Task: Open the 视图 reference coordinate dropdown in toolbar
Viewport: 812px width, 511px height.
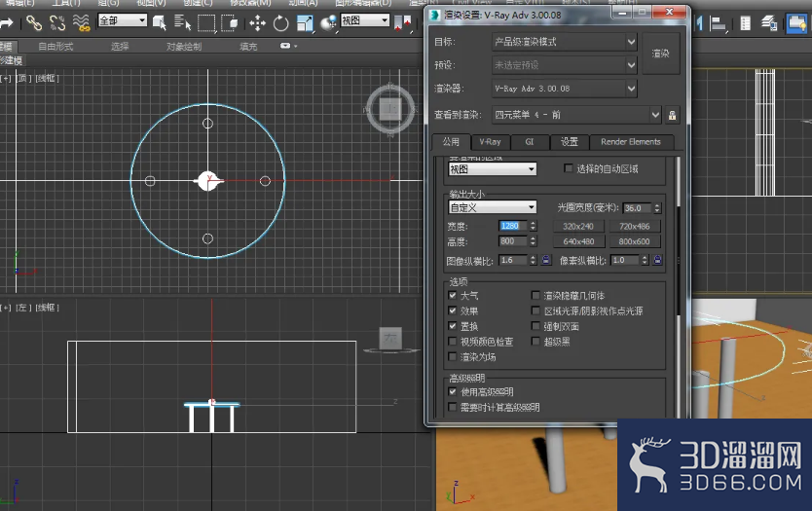Action: click(364, 20)
